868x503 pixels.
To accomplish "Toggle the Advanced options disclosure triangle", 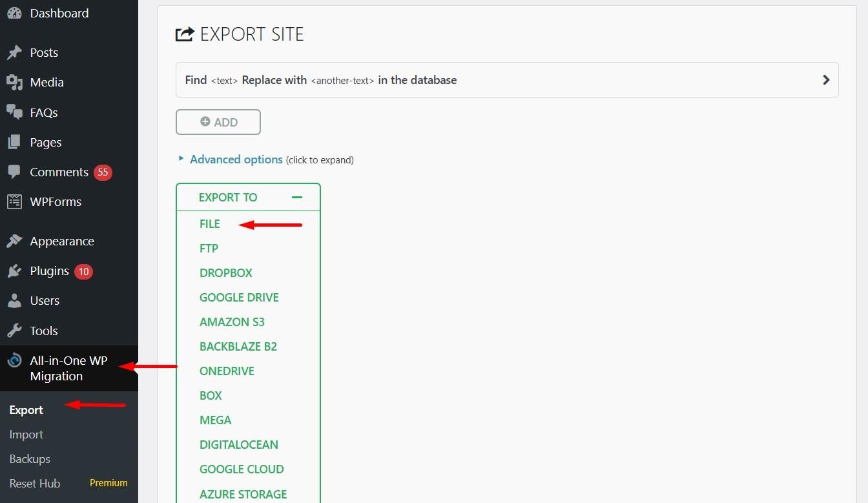I will (181, 158).
